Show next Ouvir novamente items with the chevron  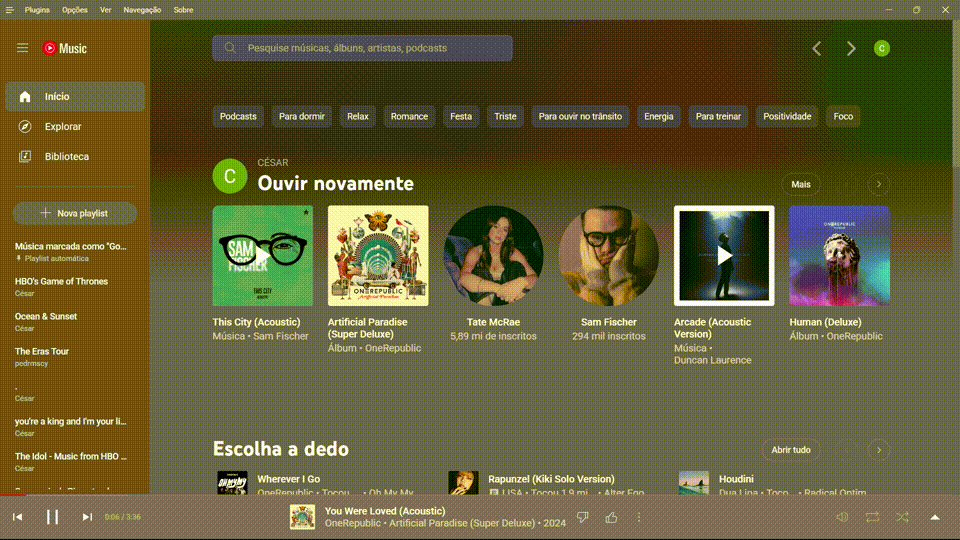coord(879,184)
